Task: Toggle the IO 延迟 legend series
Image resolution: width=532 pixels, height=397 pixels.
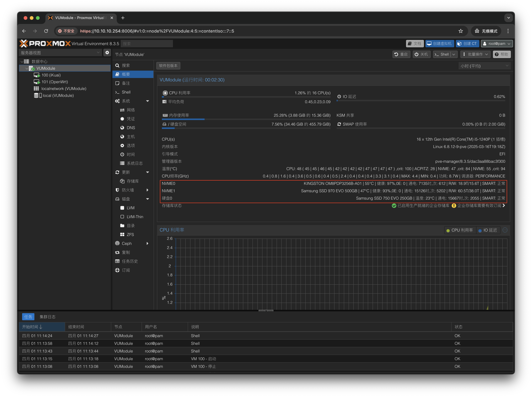Action: click(x=488, y=230)
